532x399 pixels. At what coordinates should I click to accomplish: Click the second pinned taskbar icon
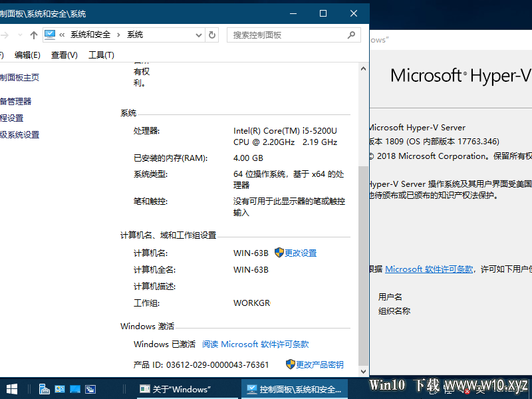pyautogui.click(x=60, y=389)
